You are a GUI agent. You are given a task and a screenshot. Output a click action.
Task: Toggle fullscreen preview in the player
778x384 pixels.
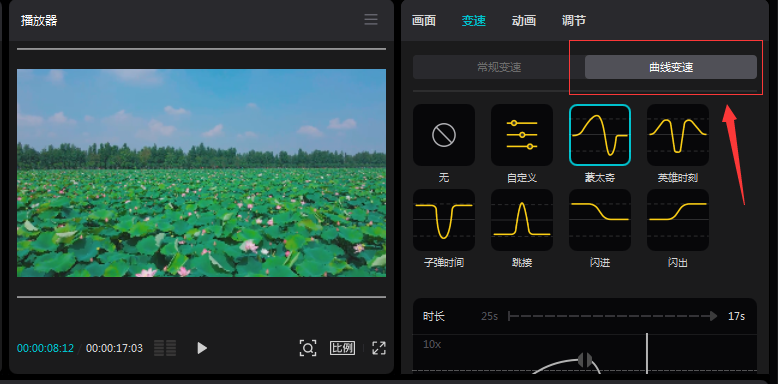click(379, 348)
